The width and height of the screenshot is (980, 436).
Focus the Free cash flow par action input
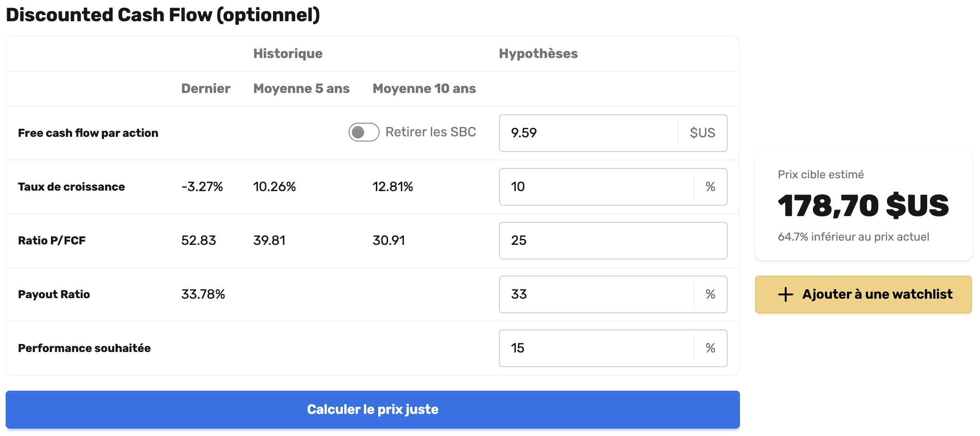tap(589, 133)
